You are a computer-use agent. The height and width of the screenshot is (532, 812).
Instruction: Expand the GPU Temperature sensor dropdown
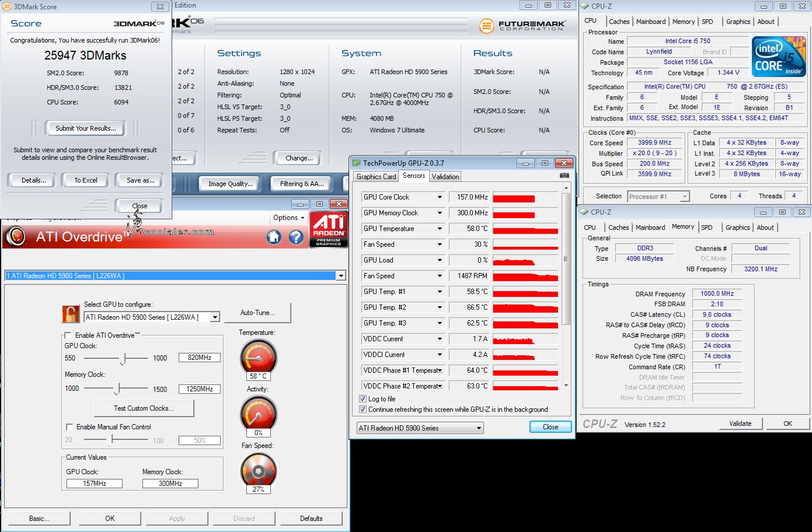pos(440,229)
